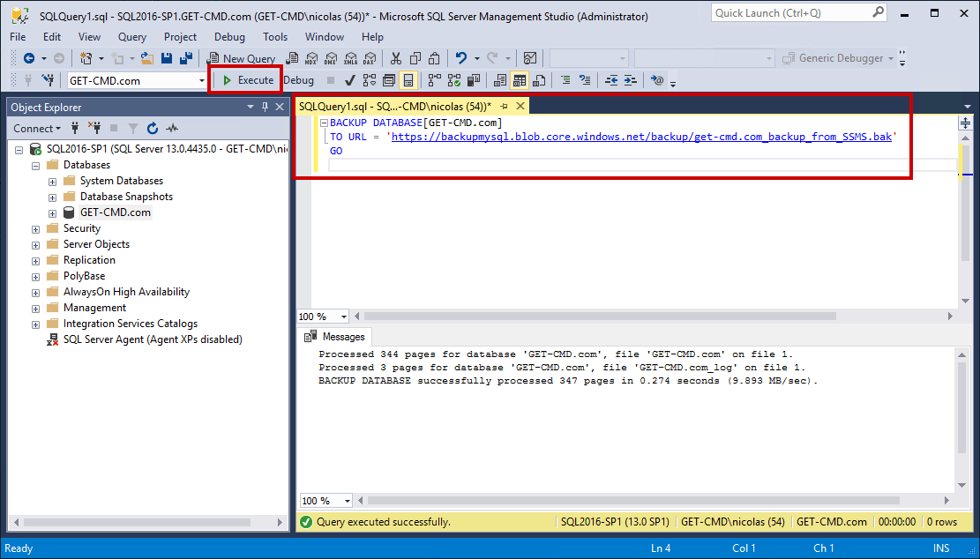Toggle Results to Text mode
980x559 pixels.
[500, 80]
